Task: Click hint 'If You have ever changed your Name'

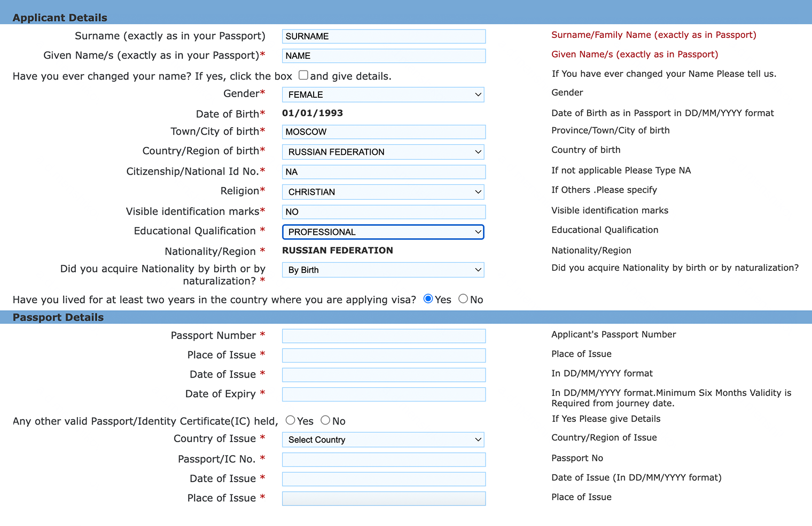Action: [x=664, y=74]
